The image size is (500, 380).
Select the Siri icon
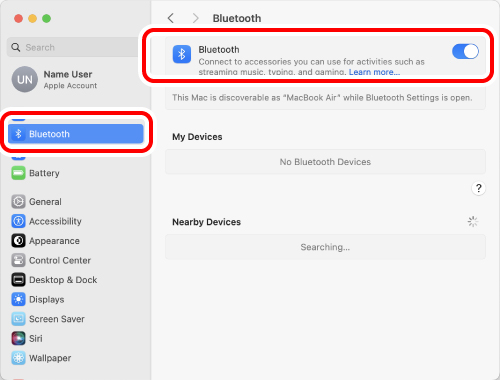pyautogui.click(x=18, y=338)
